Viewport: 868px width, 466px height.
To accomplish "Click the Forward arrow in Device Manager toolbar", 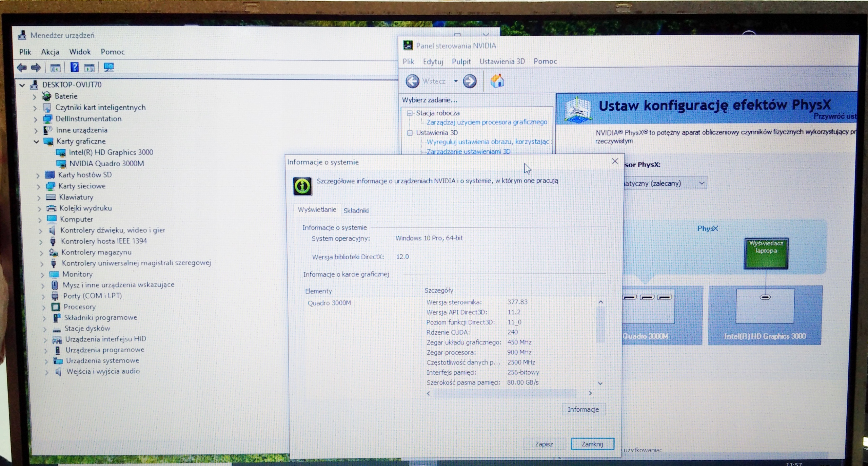I will click(36, 68).
